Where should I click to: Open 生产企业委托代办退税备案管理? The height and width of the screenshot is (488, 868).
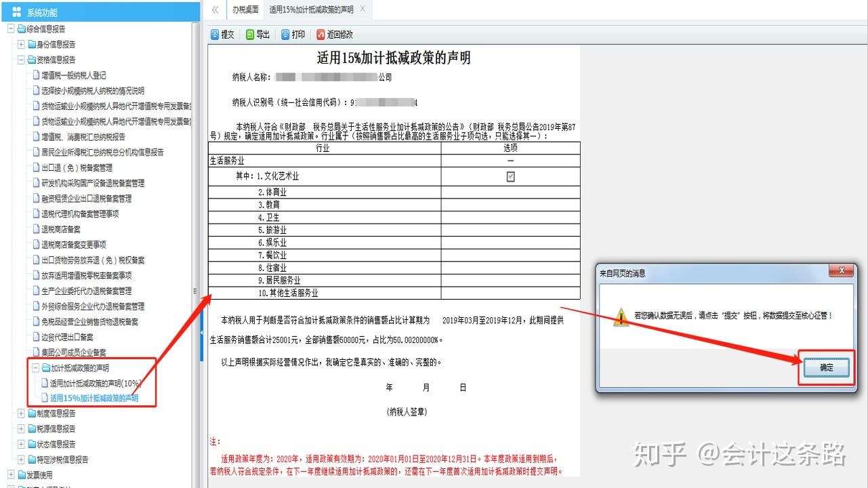86,291
